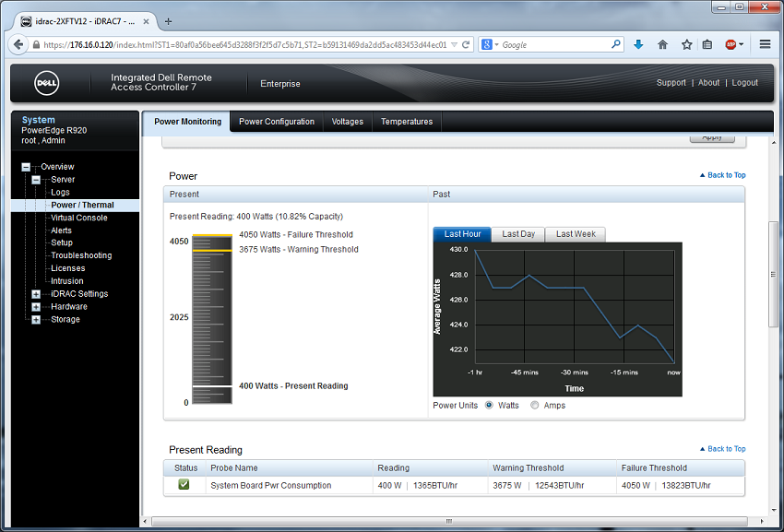Open Logs in the server tree
The image size is (784, 532).
pyautogui.click(x=60, y=193)
